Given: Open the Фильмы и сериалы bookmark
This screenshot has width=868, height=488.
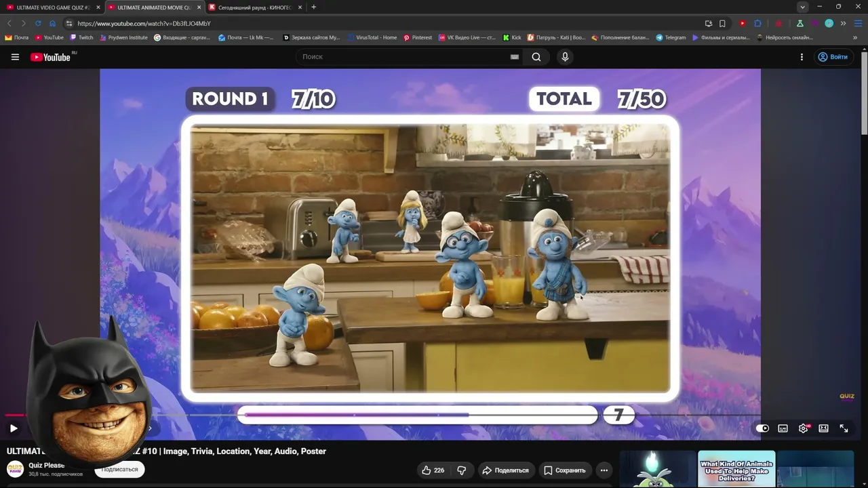Looking at the screenshot, I should (x=721, y=38).
